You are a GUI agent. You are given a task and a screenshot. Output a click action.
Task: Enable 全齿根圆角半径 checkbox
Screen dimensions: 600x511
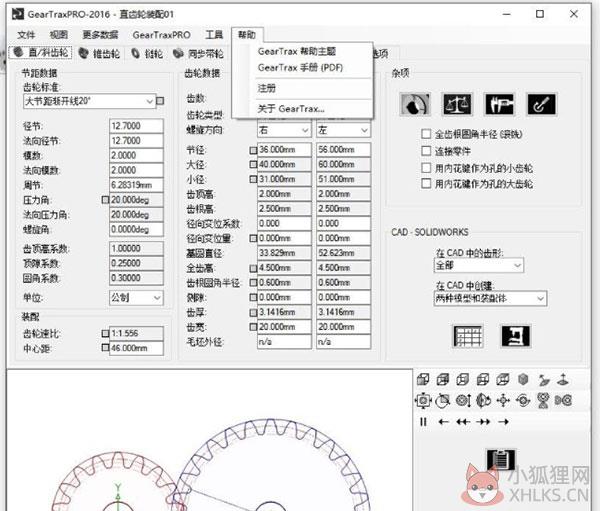point(426,134)
